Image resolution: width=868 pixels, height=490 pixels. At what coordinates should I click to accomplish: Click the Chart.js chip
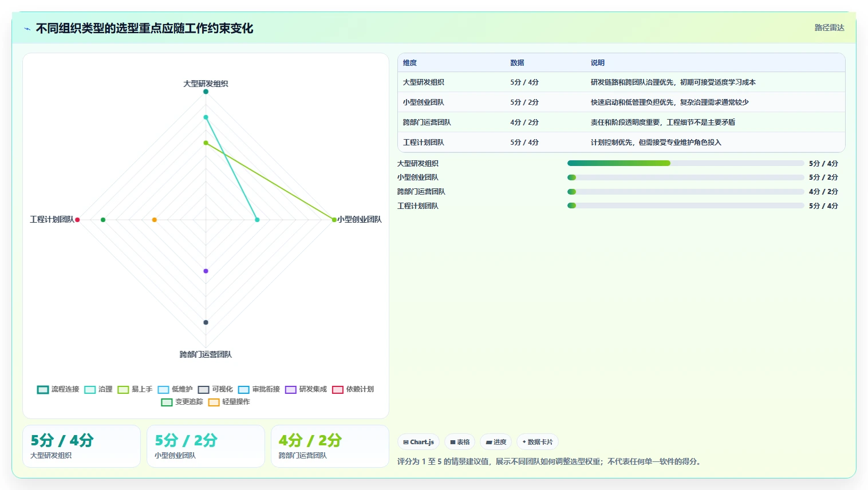pyautogui.click(x=419, y=442)
